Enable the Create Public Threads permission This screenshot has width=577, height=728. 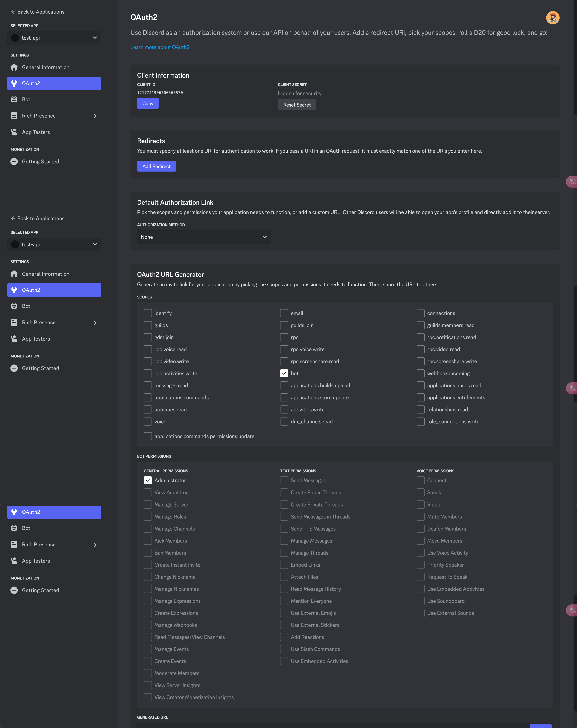[284, 493]
